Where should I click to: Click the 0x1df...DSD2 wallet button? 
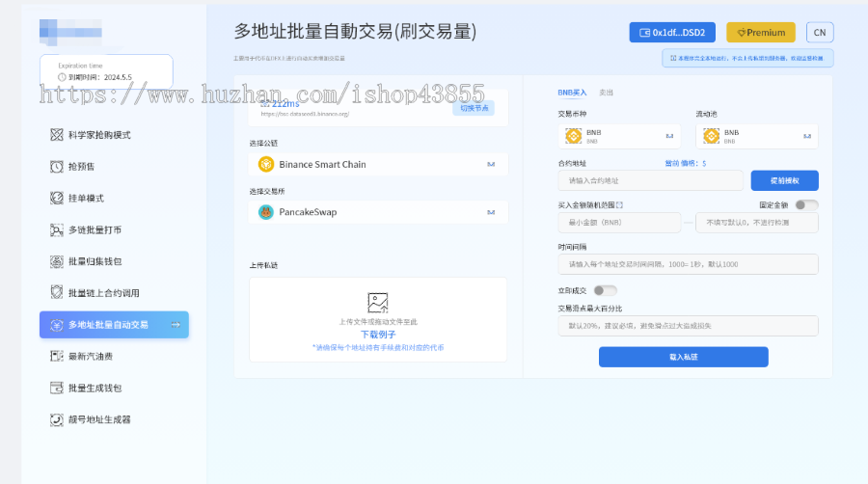pos(672,33)
